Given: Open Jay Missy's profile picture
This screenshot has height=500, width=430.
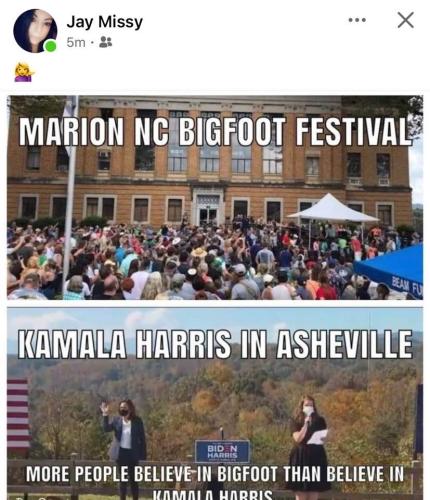Looking at the screenshot, I should click(35, 31).
